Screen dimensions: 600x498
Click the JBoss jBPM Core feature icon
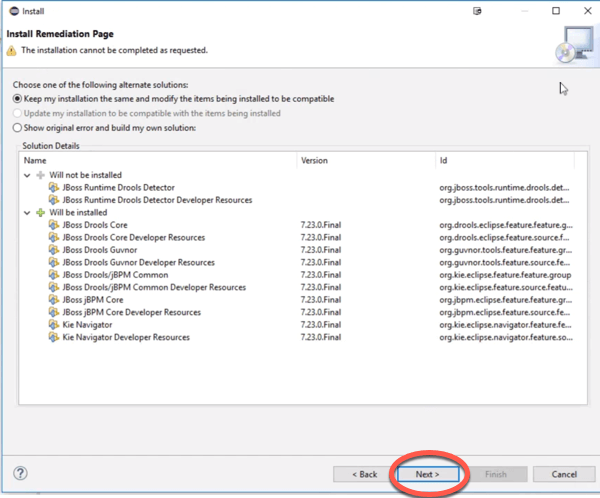[53, 300]
